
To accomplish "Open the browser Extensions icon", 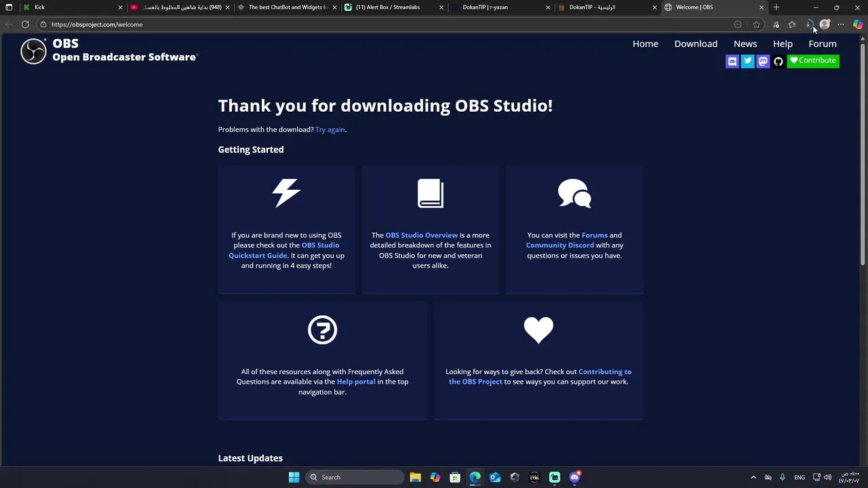I will click(776, 24).
